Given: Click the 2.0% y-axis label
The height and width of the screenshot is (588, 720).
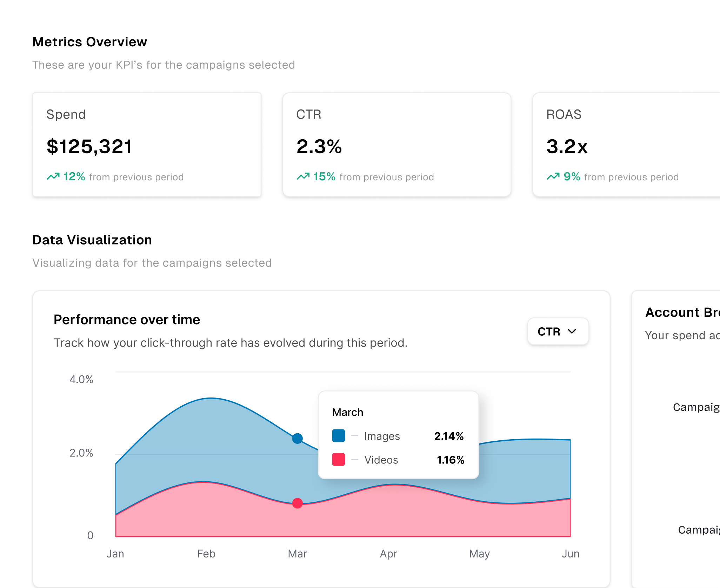Looking at the screenshot, I should 81,453.
